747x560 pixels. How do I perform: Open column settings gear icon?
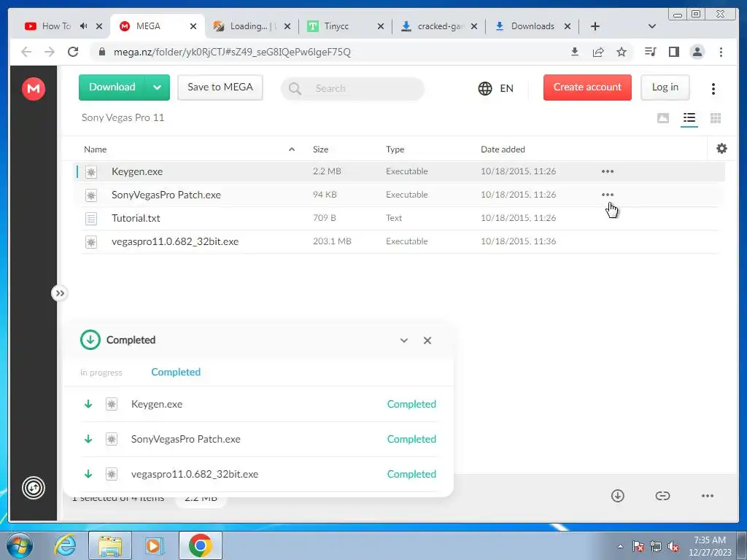721,149
